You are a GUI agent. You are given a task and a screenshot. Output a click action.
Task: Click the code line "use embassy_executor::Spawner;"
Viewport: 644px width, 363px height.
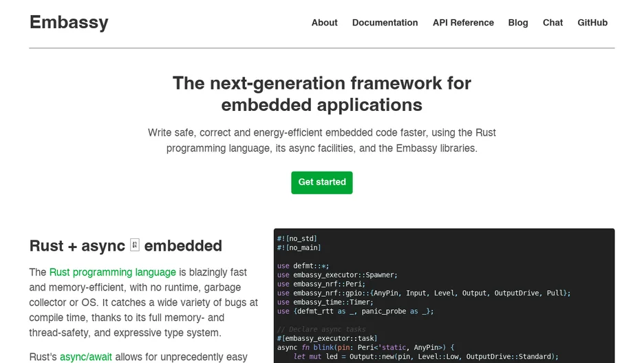click(337, 275)
